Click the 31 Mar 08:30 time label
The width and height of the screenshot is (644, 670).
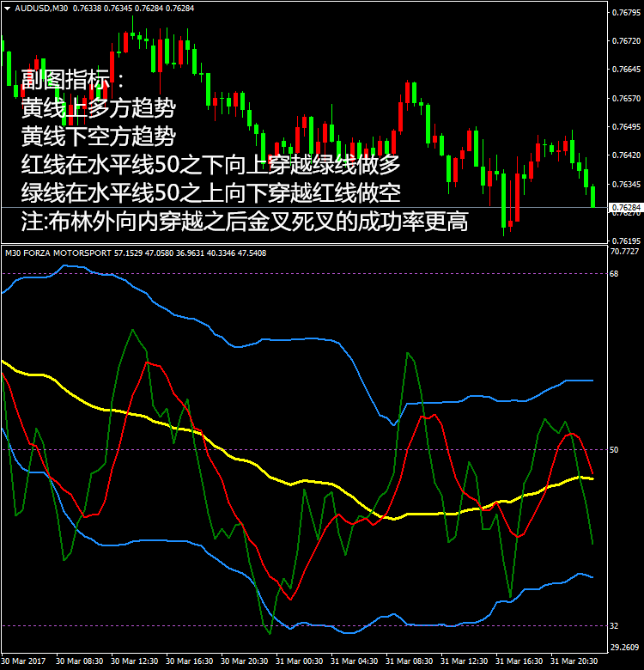[410, 661]
